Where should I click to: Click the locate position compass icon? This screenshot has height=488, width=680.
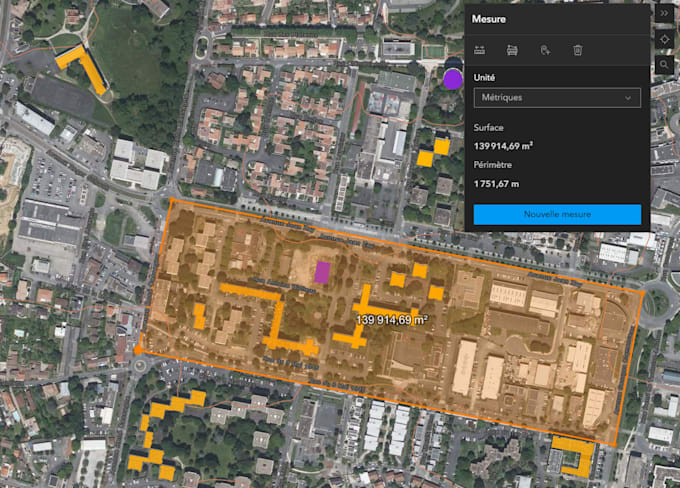click(664, 39)
